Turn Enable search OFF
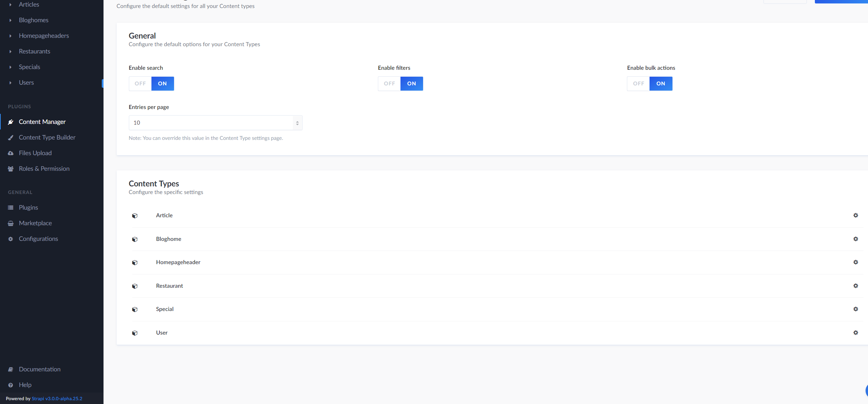The image size is (868, 404). point(140,84)
